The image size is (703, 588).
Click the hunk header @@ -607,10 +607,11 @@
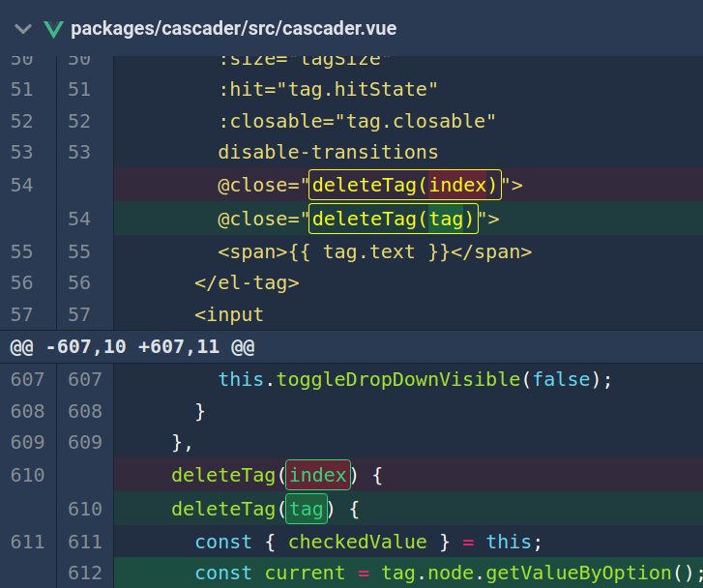132,346
